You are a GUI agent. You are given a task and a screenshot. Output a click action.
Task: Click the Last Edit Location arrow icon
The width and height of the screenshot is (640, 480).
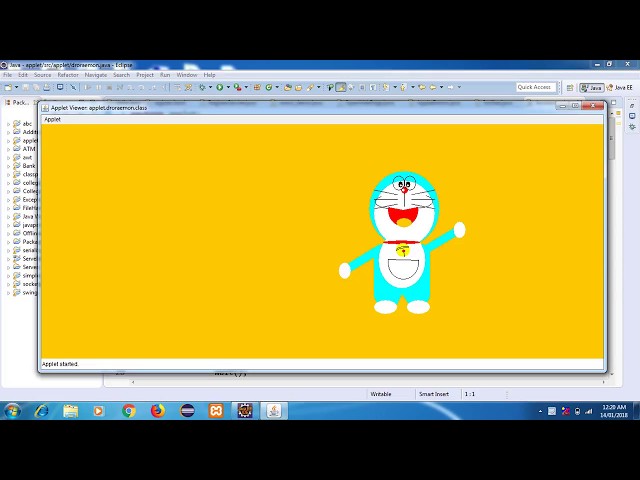[422, 87]
